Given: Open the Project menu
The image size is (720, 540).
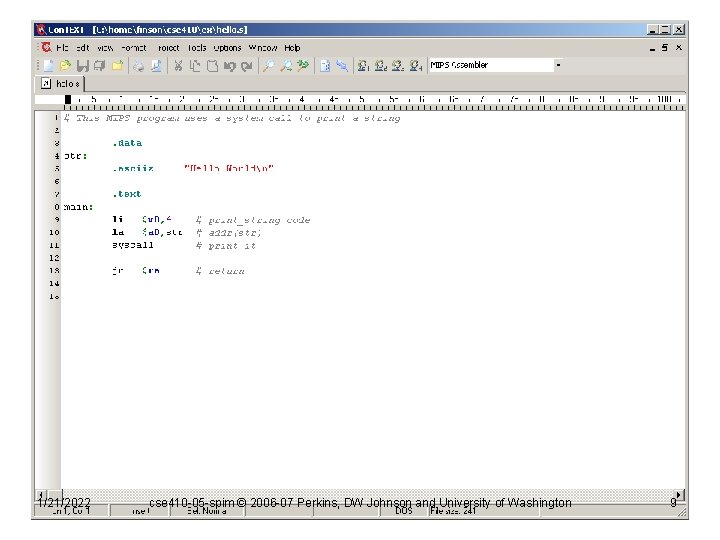Looking at the screenshot, I should (x=168, y=48).
